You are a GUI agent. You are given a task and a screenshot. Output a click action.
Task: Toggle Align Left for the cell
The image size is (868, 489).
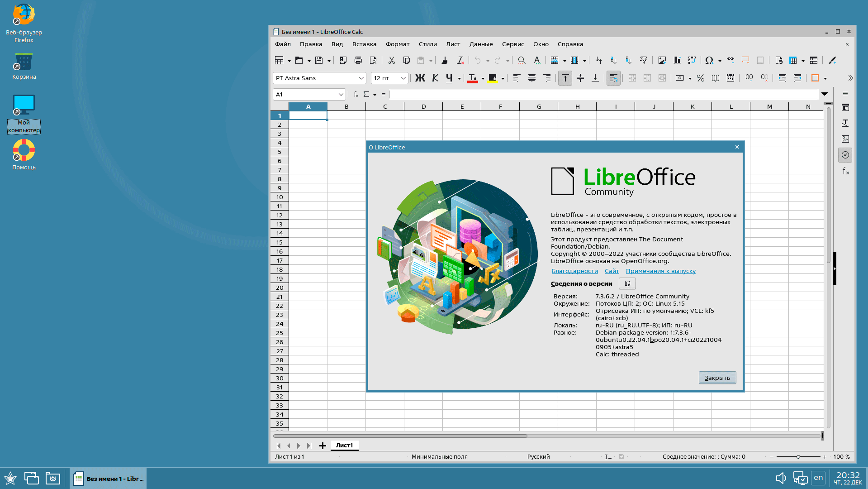click(x=517, y=78)
